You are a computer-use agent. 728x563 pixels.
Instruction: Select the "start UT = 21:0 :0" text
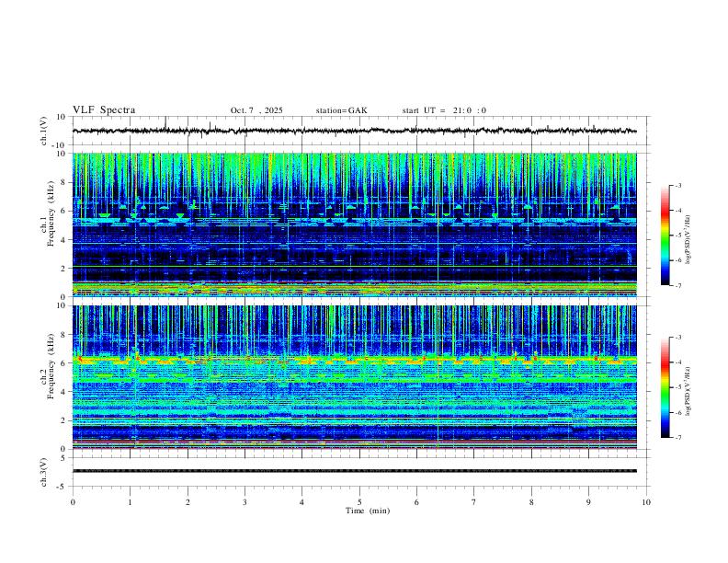click(x=444, y=110)
